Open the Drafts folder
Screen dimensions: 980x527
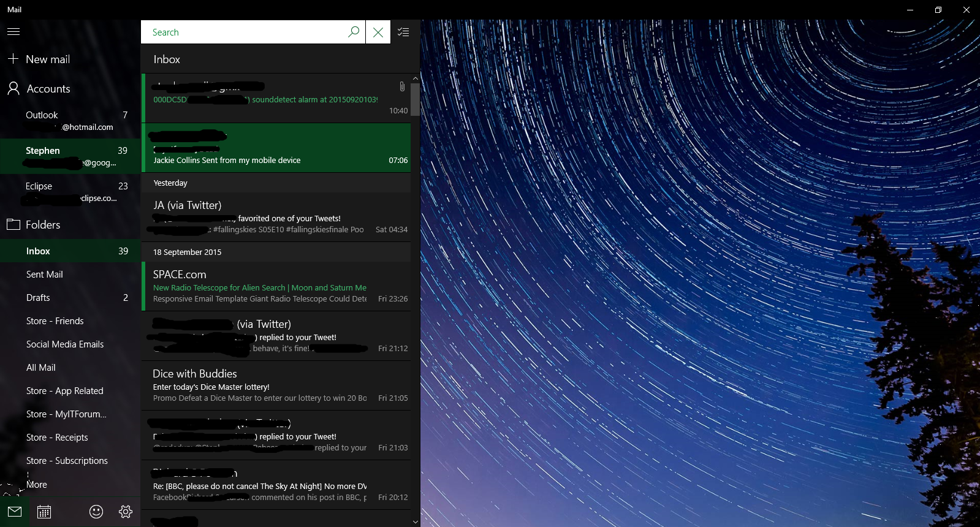pos(70,298)
